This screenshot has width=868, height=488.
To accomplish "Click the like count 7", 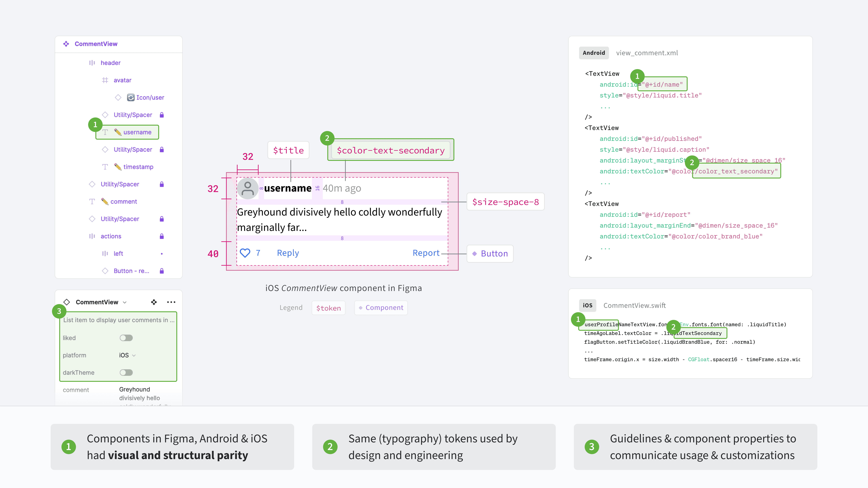I will pos(258,253).
